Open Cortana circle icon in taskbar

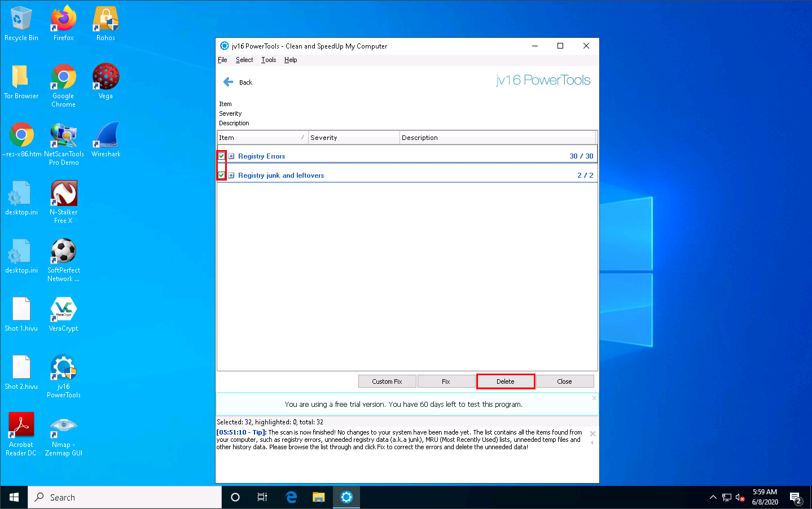click(x=235, y=497)
